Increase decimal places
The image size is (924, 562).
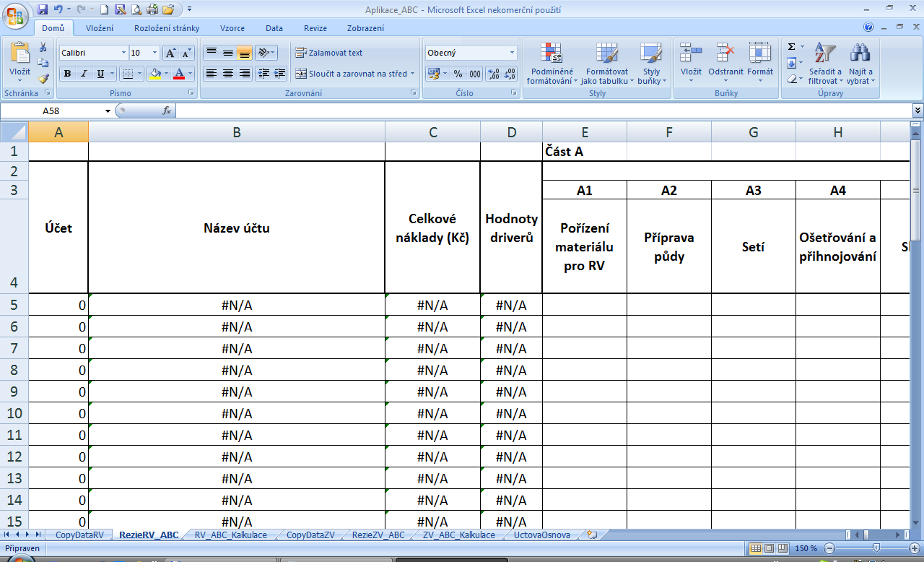(494, 74)
